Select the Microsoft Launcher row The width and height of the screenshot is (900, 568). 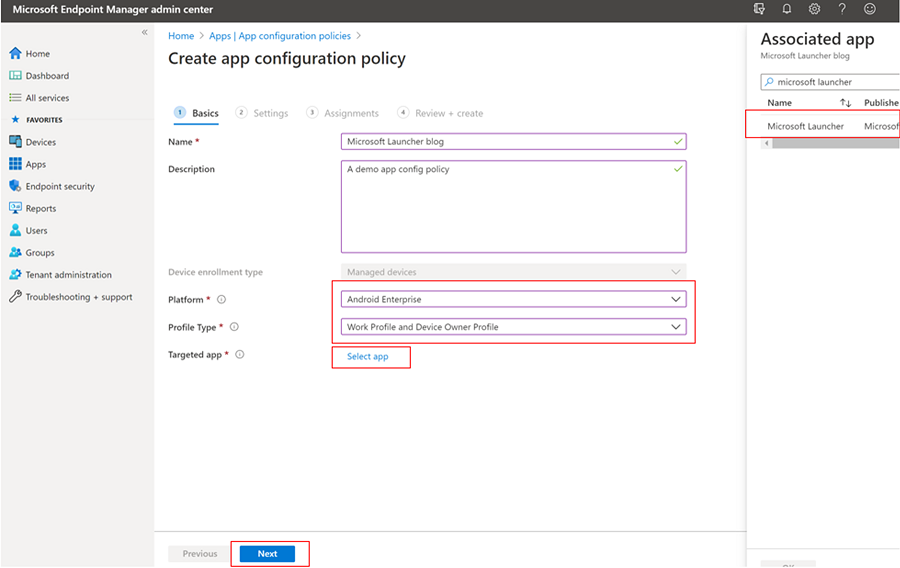(x=823, y=126)
